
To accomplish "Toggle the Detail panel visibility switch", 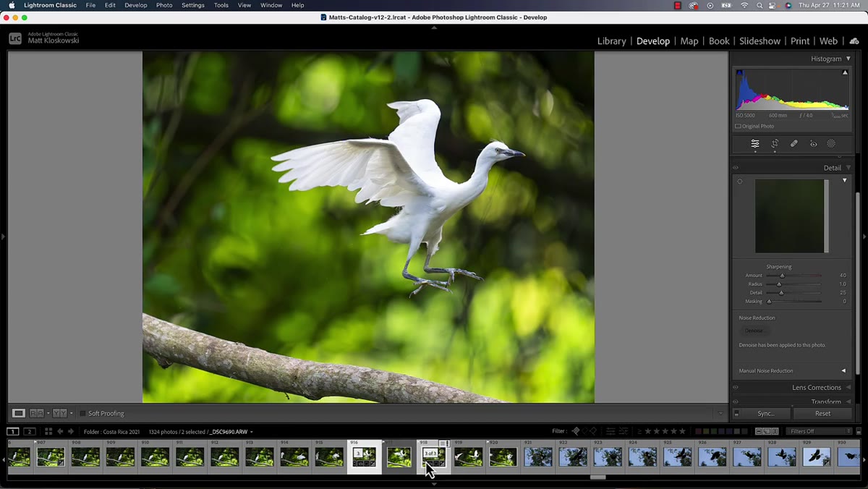I will (736, 168).
